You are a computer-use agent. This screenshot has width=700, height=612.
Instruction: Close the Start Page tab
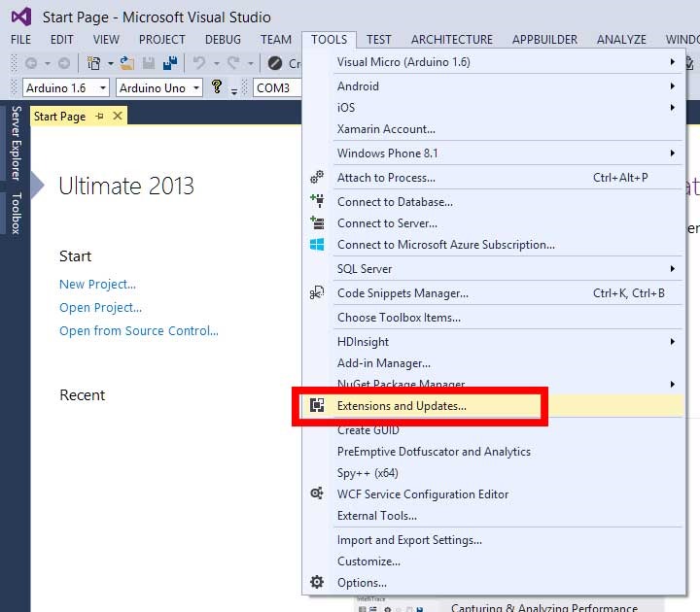click(118, 117)
